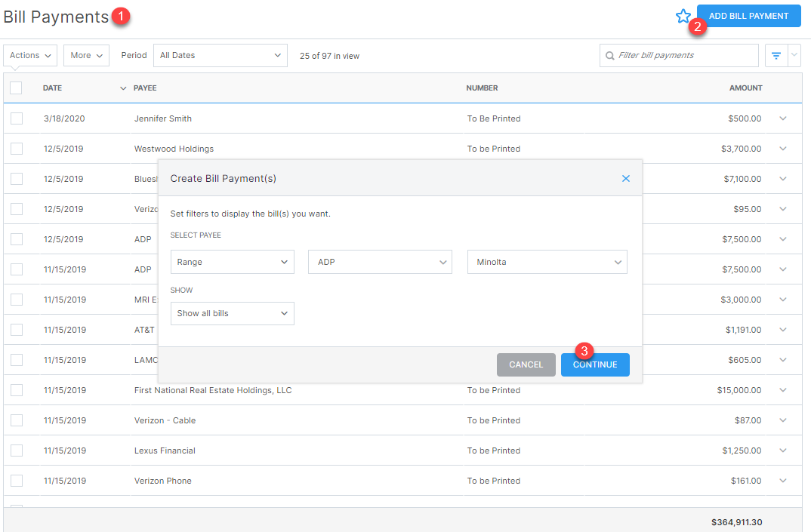Click the $364,911.30 total amount
The image size is (811, 532).
coord(736,522)
